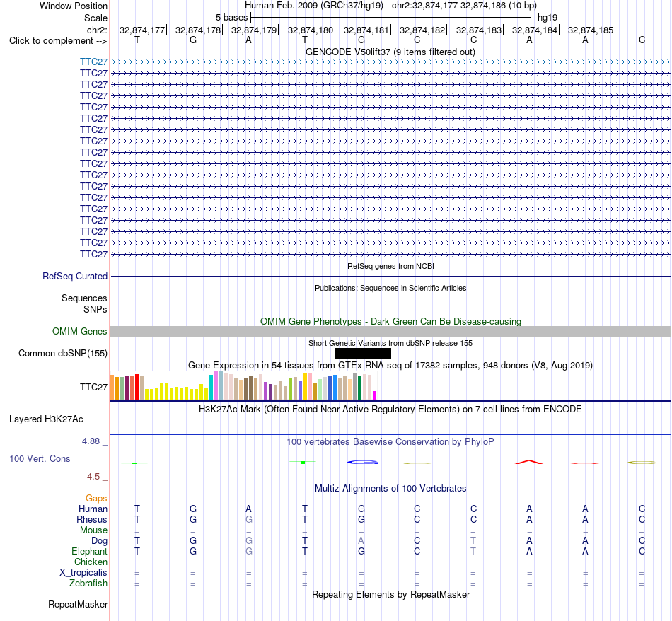Click the 'Window Position' label
Image resolution: width=672 pixels, height=621 pixels.
tap(74, 6)
